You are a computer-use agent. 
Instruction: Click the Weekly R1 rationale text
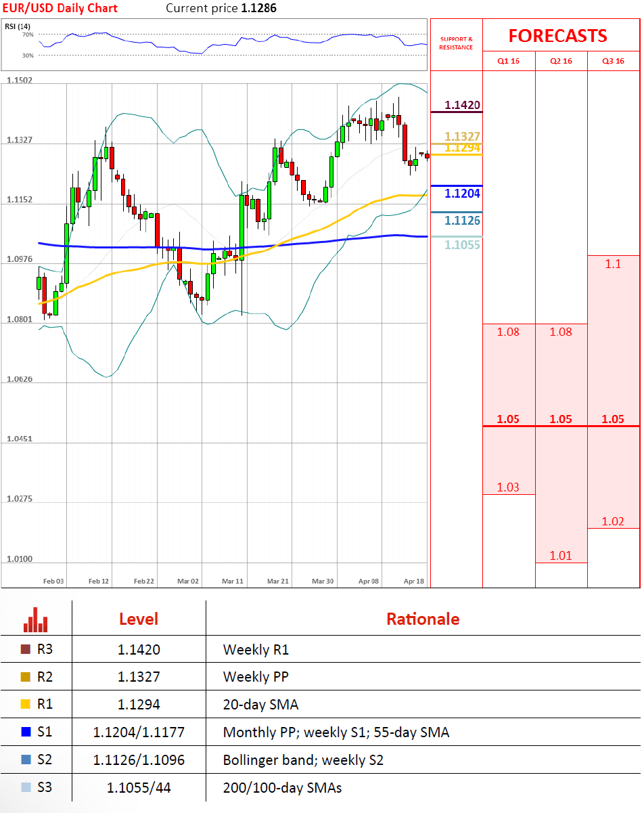[256, 650]
